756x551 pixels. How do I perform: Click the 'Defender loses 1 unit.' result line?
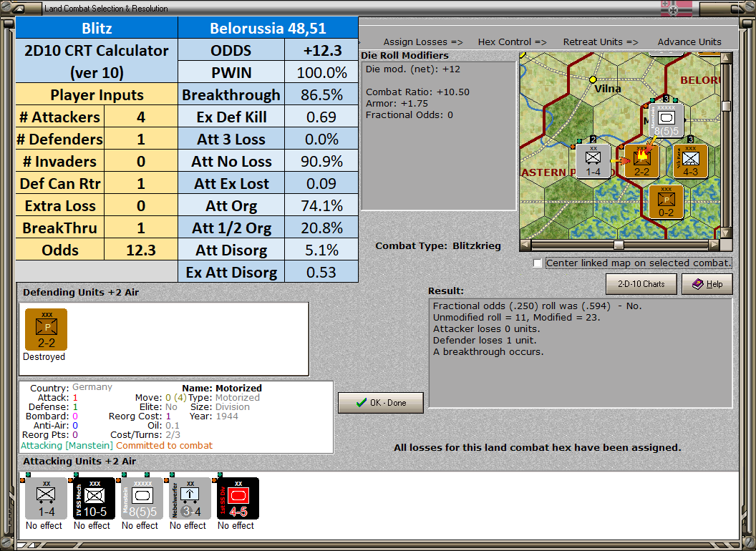(x=485, y=341)
